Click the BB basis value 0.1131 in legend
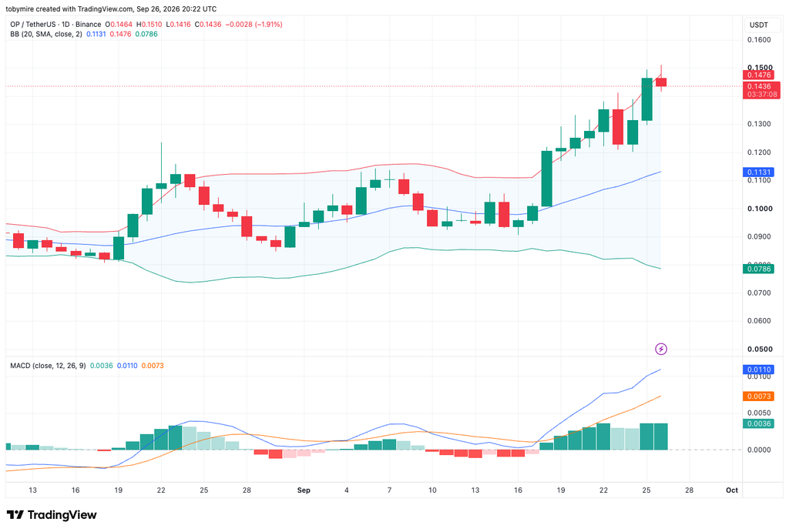Screen dimensions: 789x532 [x=96, y=34]
